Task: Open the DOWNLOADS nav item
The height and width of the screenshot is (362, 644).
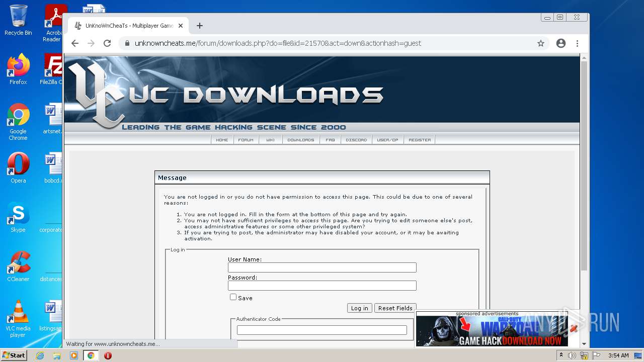Action: click(300, 140)
